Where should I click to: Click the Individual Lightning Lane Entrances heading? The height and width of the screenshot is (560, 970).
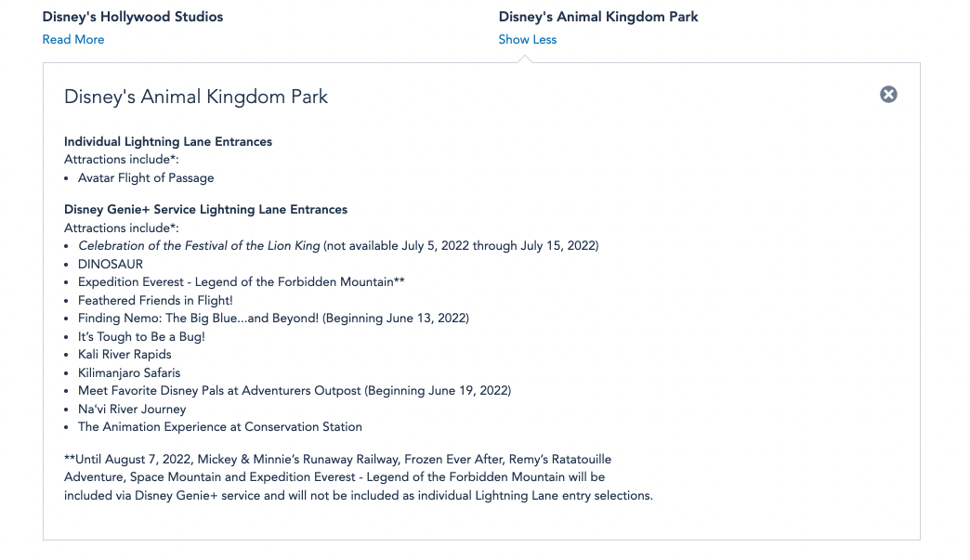[168, 141]
